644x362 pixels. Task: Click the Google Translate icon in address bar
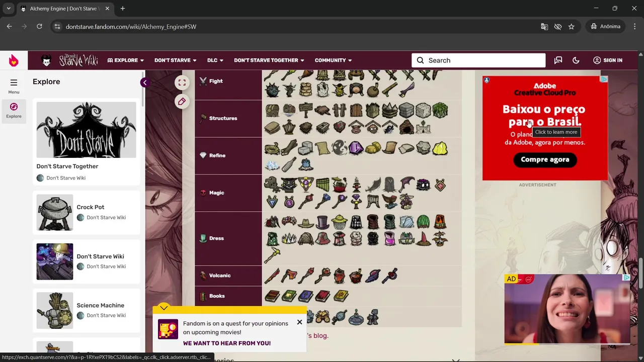pyautogui.click(x=544, y=26)
